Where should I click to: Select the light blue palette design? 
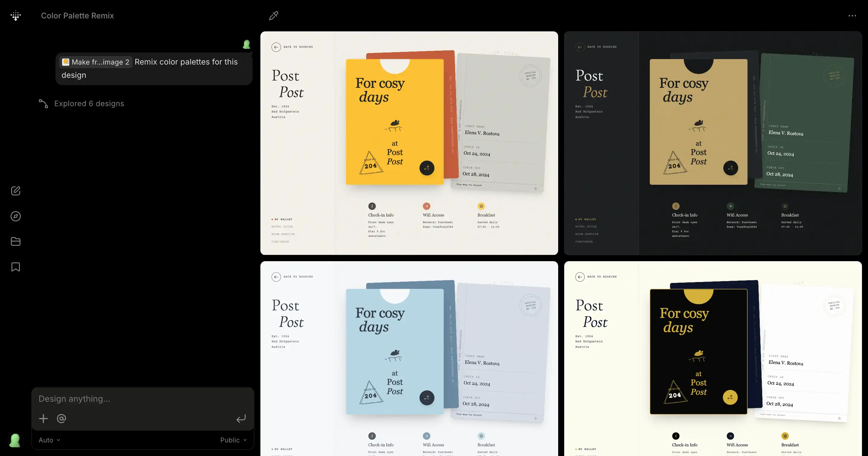click(409, 359)
